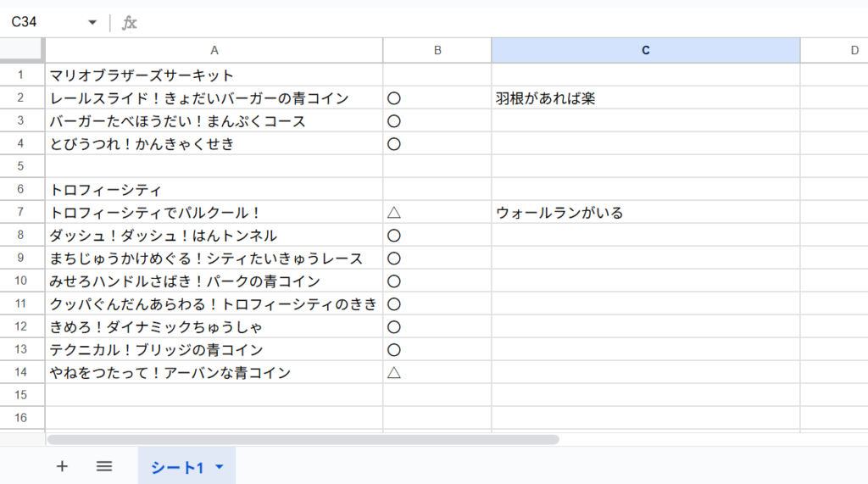
Task: Select row 16 header
Action: (21, 418)
